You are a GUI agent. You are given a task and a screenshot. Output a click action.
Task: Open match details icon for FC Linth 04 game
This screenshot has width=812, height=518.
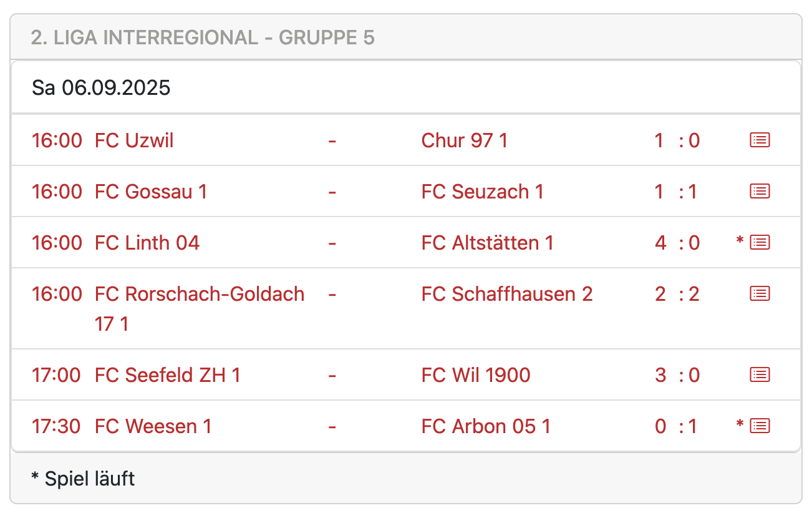coord(759,243)
